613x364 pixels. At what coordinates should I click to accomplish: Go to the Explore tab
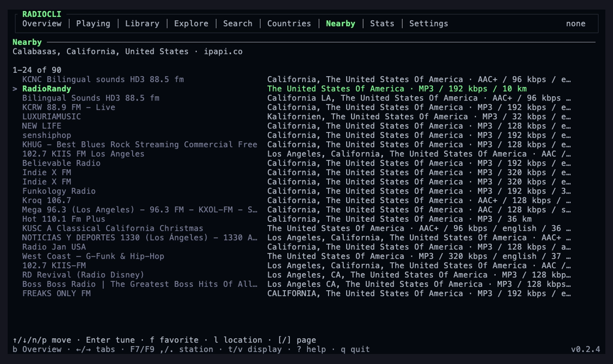coord(191,23)
